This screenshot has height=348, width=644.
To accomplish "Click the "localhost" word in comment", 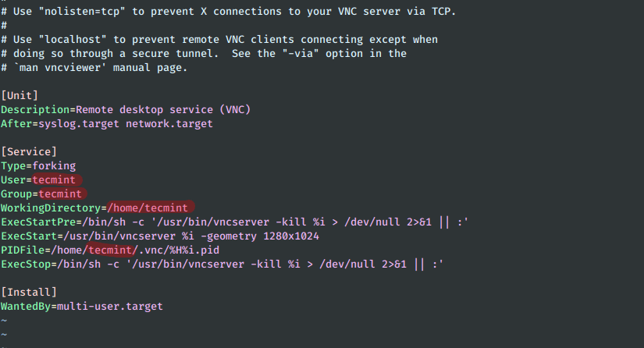I will pos(73,40).
